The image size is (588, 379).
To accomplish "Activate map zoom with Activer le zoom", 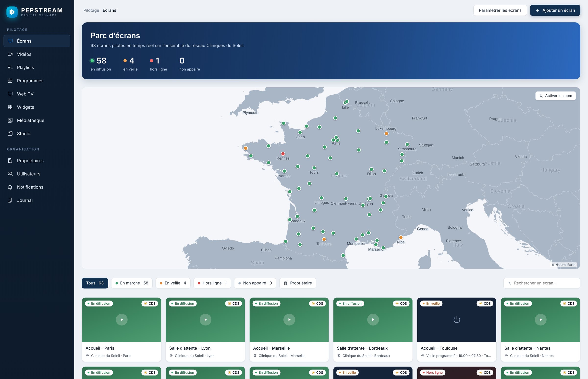I will tap(555, 96).
